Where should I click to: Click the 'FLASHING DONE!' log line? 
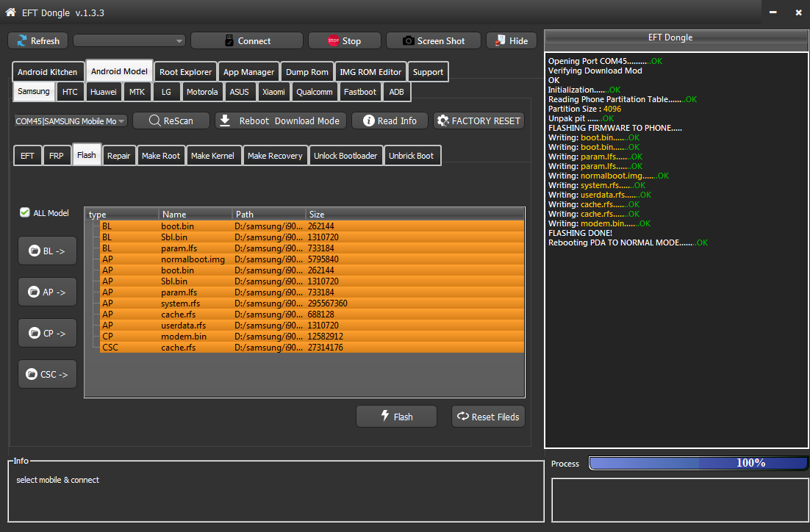(580, 233)
